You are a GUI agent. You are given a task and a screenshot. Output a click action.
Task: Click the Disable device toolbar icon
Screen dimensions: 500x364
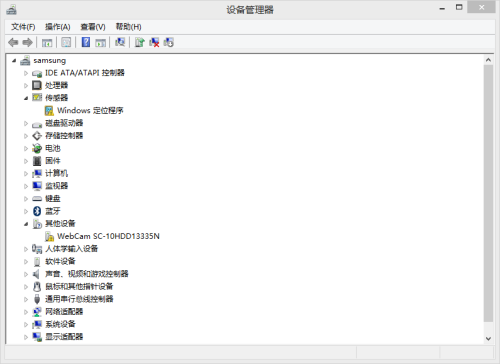pos(168,42)
